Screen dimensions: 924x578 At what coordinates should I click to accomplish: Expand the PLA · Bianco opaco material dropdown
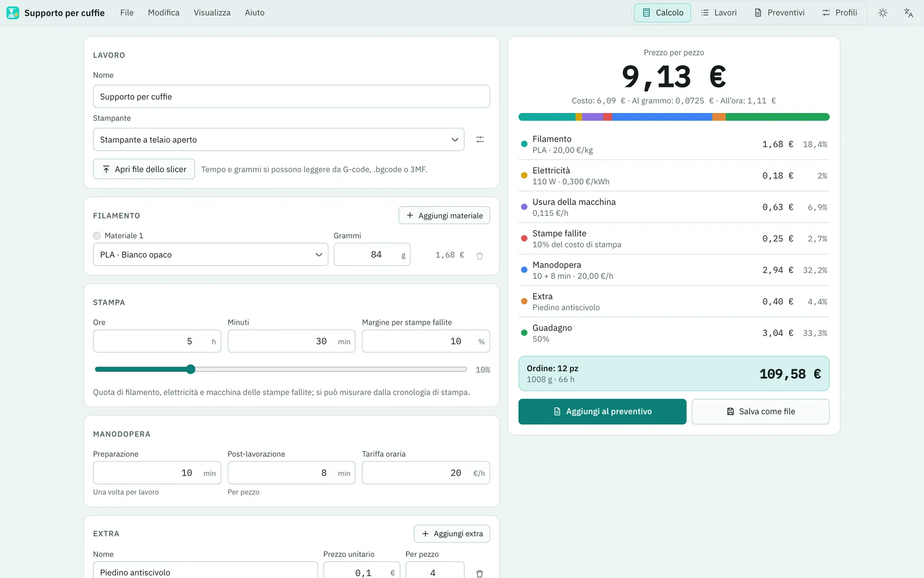[210, 254]
